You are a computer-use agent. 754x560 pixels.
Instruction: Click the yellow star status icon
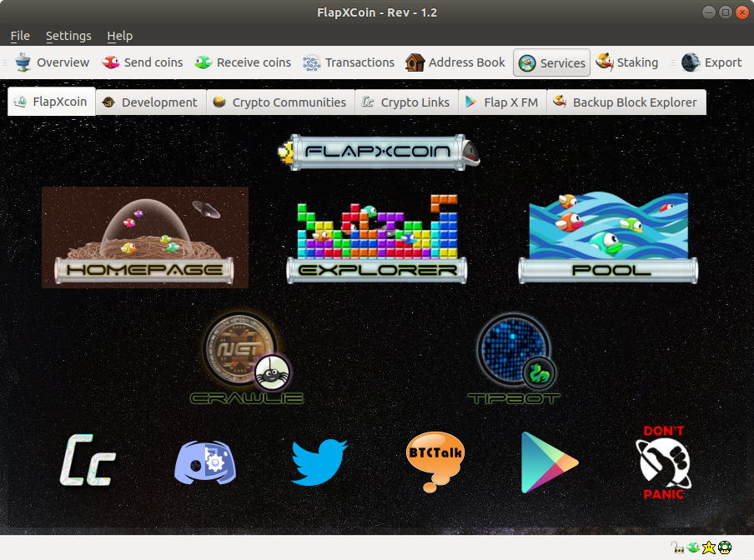click(x=709, y=547)
